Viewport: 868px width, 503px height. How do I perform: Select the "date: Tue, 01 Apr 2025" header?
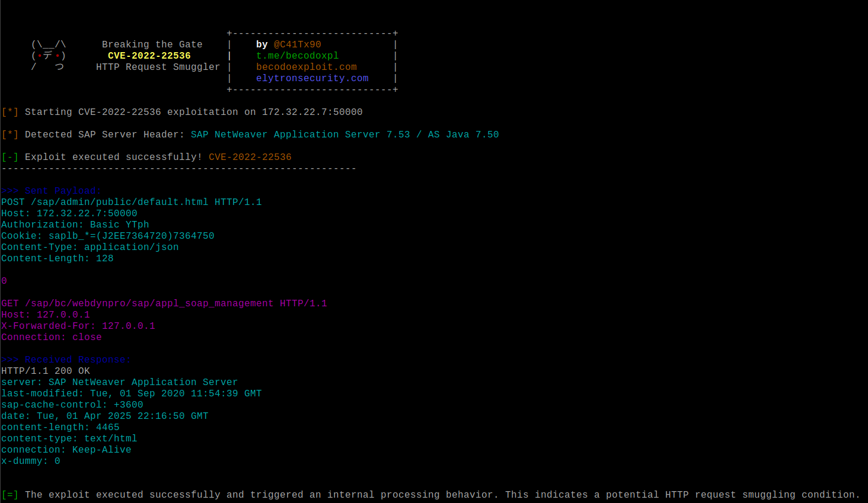[x=105, y=416]
